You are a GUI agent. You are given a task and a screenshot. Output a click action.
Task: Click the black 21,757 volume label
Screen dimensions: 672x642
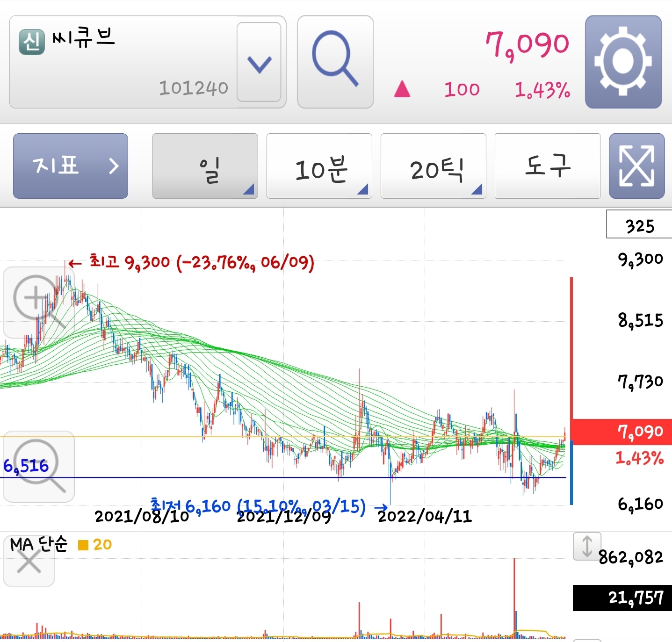(622, 598)
